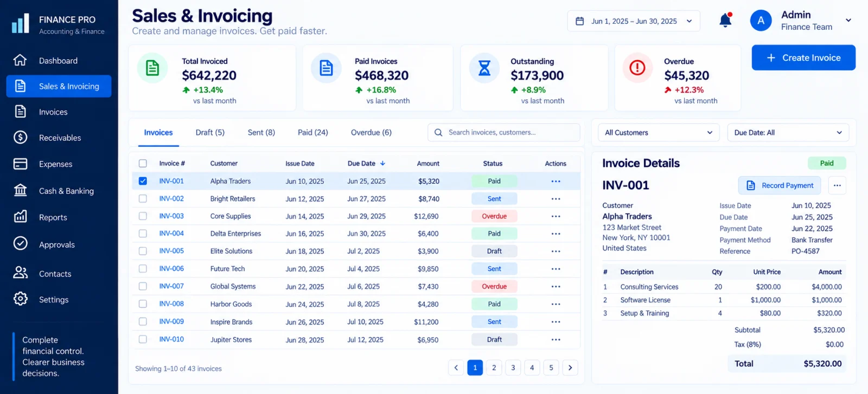Open Reports from the sidebar
The height and width of the screenshot is (394, 868).
(x=59, y=217)
